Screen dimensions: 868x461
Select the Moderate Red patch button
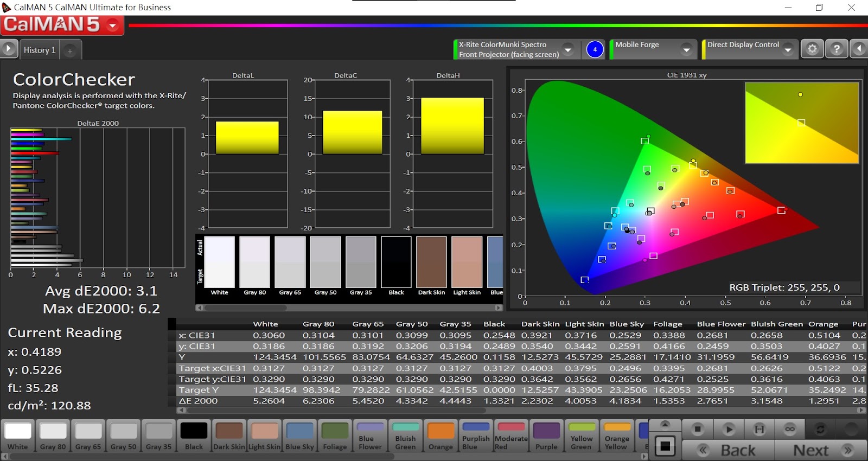click(511, 436)
